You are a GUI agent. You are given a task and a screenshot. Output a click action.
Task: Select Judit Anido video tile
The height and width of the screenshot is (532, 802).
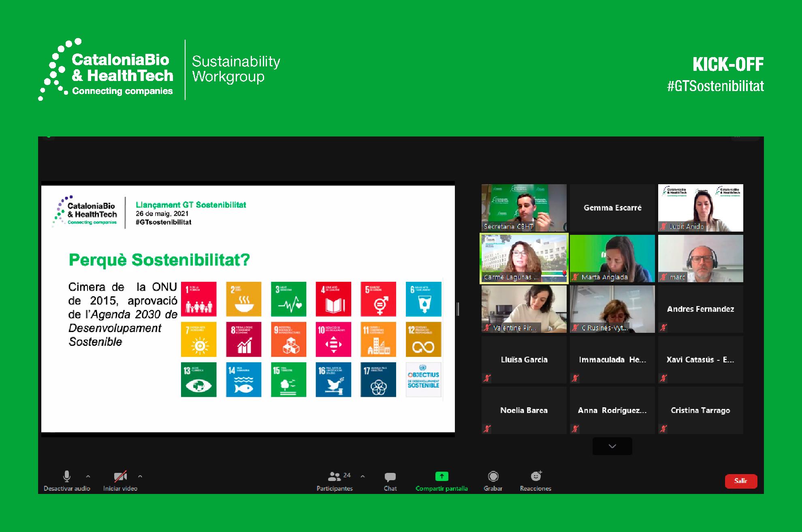click(x=701, y=208)
